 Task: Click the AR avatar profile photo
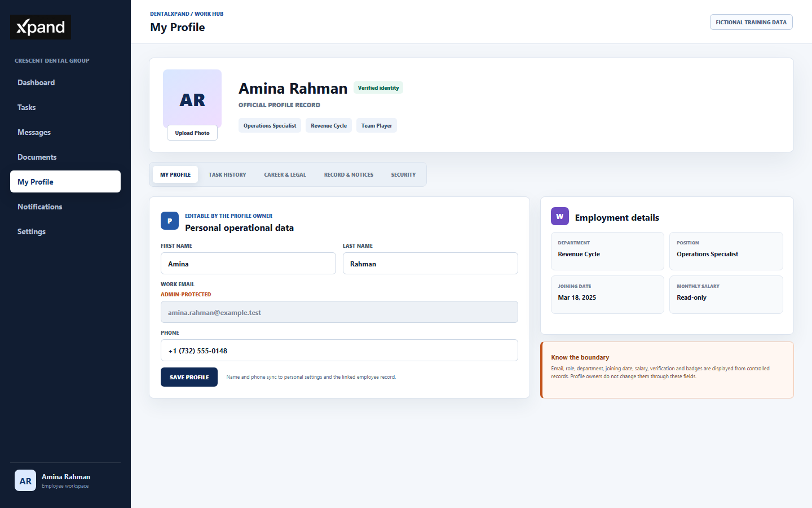click(x=192, y=99)
